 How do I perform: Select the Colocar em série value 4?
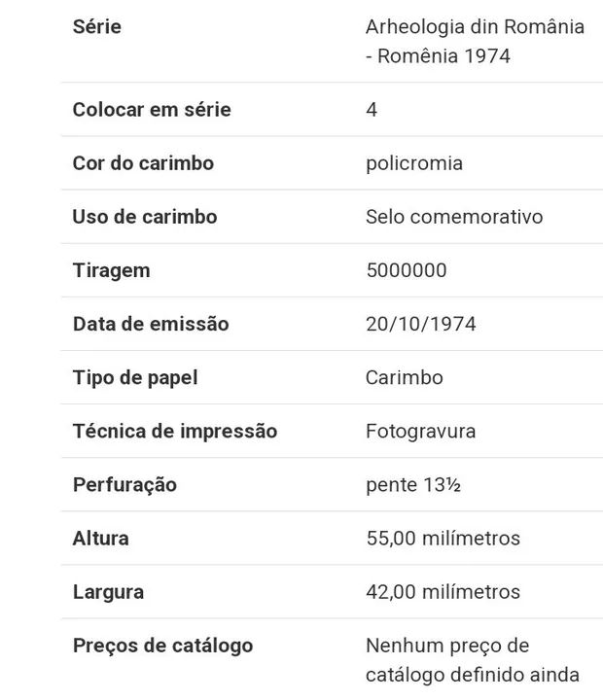[x=372, y=110]
